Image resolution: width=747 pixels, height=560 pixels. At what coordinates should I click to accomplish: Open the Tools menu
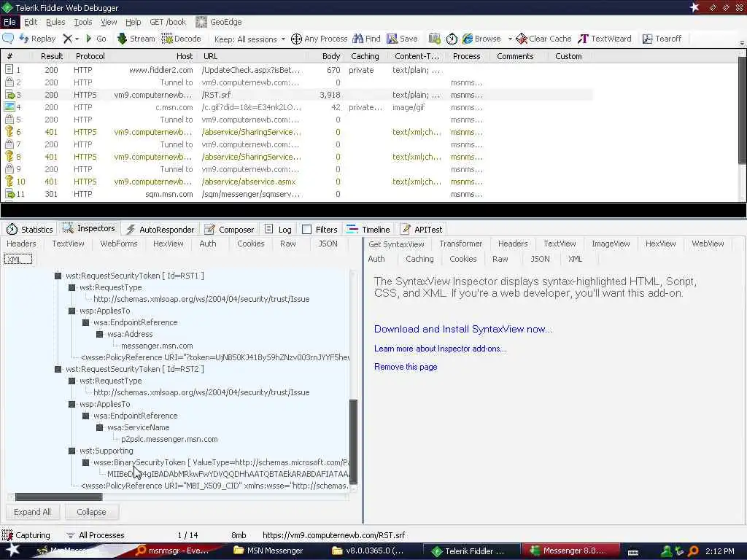point(83,22)
